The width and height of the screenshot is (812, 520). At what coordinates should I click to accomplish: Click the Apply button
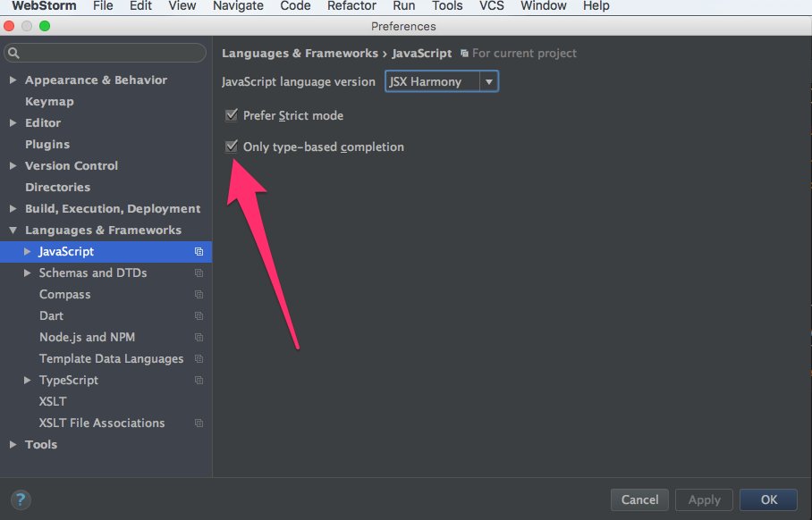coord(704,499)
